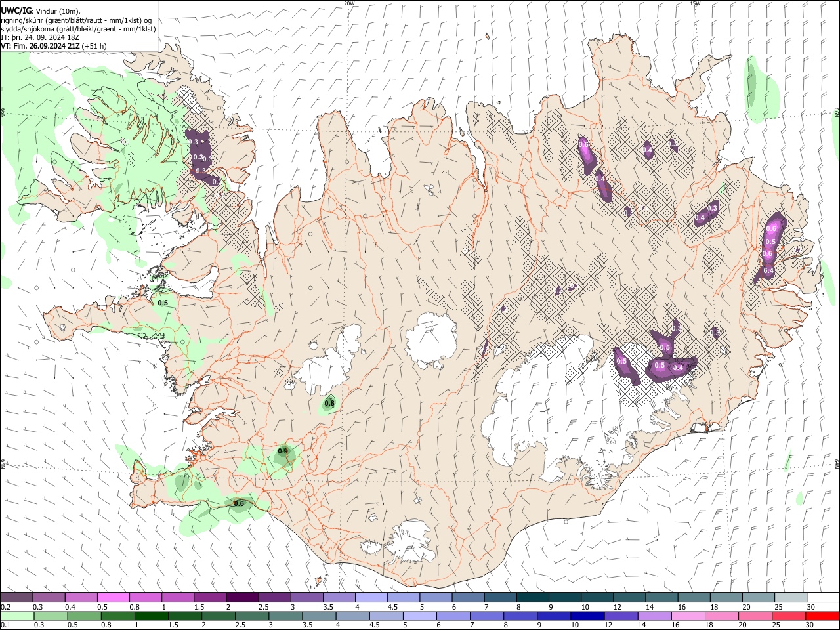Pick lower scale violet swatch at 12
The width and height of the screenshot is (840, 630).
click(x=620, y=616)
